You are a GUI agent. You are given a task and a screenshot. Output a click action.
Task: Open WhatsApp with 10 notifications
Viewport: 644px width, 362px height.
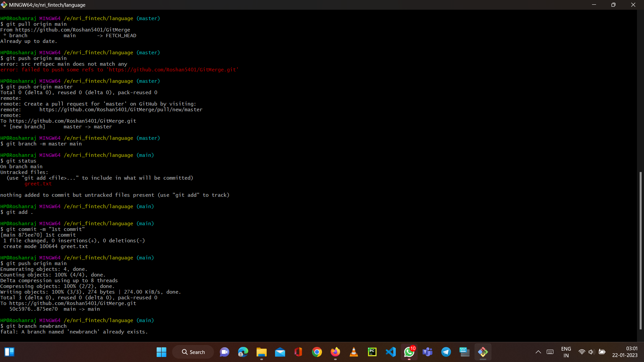409,352
